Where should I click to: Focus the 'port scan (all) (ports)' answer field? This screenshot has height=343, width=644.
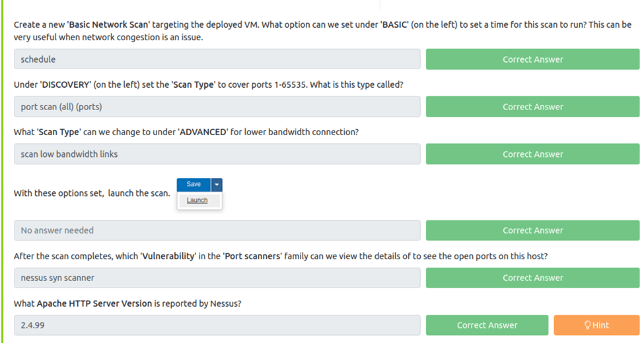tap(217, 107)
